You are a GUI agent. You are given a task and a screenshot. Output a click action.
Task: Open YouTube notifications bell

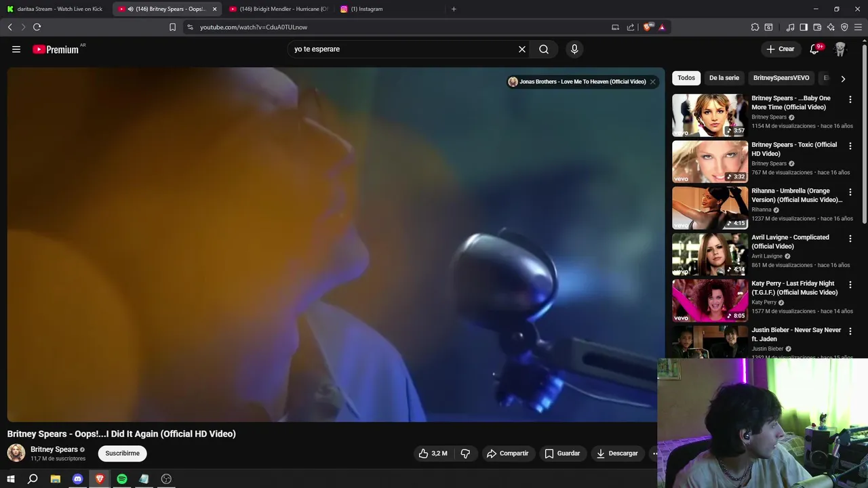pos(816,49)
